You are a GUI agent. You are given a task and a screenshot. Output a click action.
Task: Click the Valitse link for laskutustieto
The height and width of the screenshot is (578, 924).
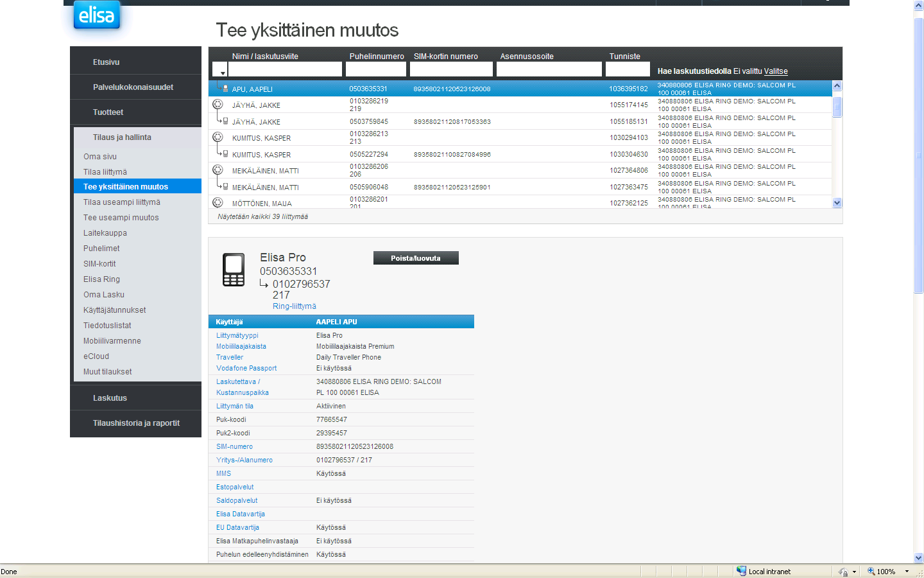(x=776, y=71)
